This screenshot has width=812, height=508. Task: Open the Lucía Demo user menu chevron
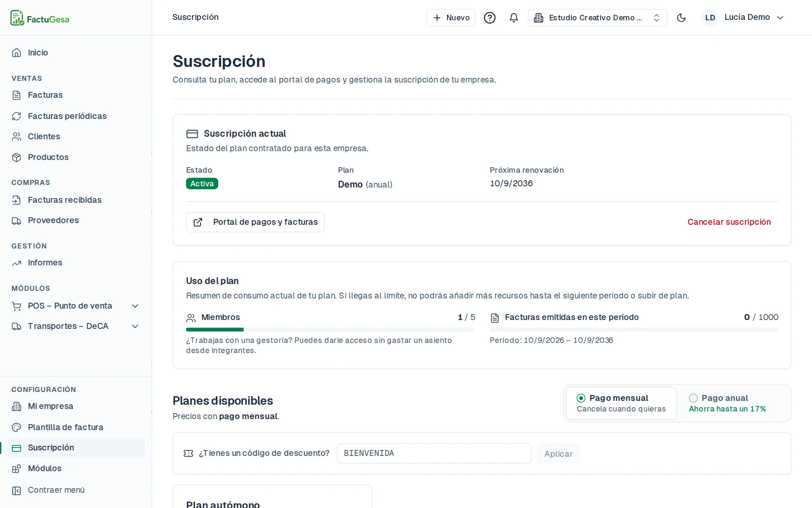point(780,18)
